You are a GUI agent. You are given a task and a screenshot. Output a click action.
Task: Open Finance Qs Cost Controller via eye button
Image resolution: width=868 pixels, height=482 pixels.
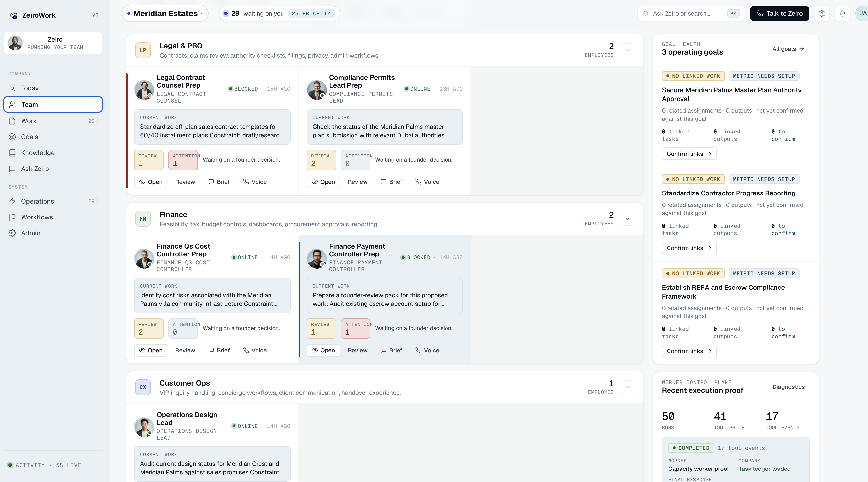tap(151, 350)
